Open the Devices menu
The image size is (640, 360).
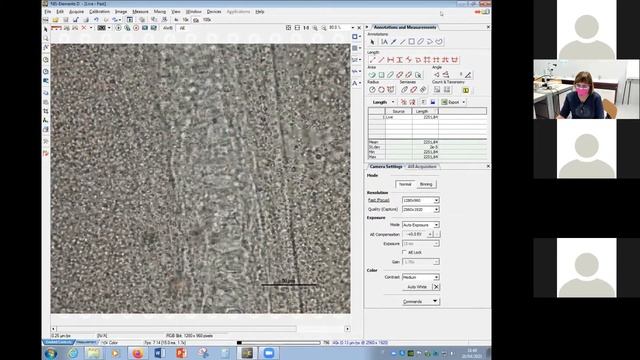214,12
